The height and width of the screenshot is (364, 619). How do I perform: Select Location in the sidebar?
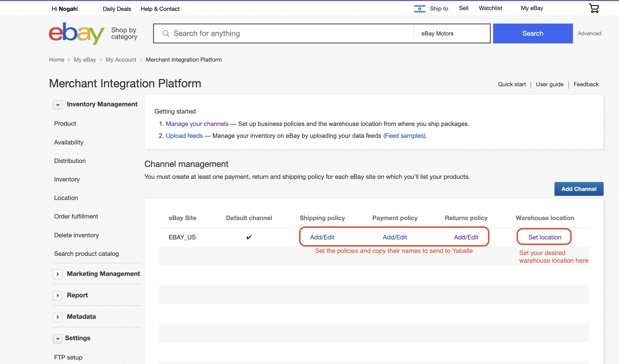(x=66, y=198)
